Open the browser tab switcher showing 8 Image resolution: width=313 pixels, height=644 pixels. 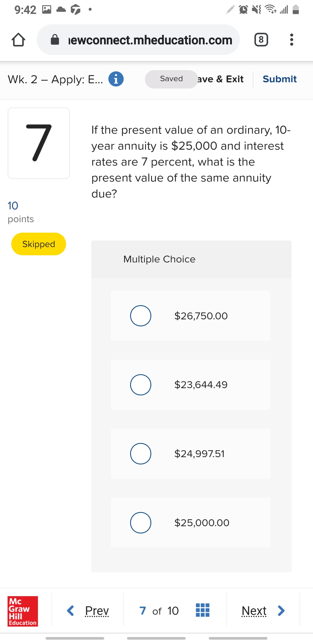coord(261,40)
